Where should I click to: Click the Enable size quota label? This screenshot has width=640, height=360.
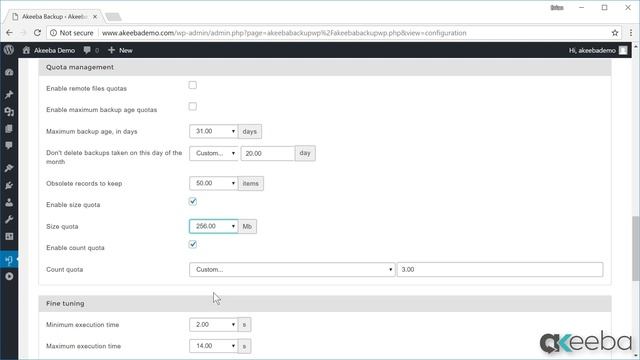[73, 205]
